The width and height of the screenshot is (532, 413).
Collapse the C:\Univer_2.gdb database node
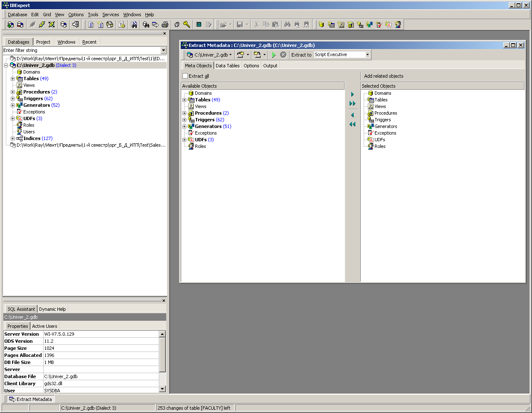pos(6,65)
